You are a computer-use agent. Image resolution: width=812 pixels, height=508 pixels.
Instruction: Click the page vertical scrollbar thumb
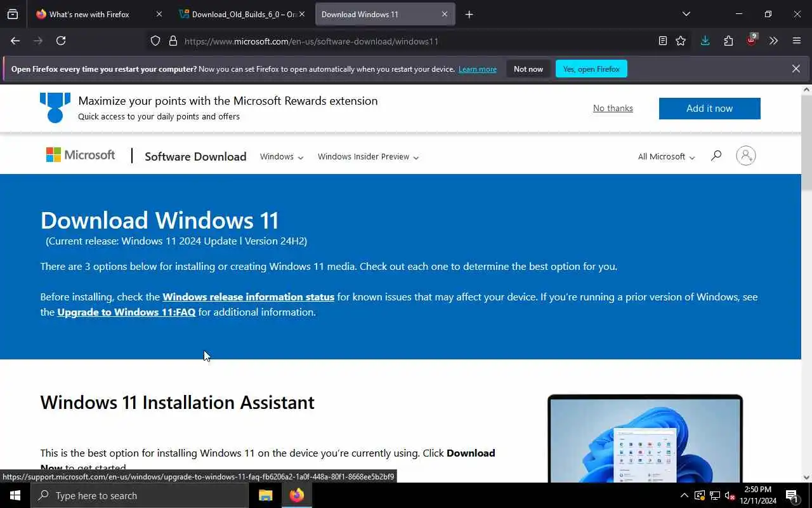click(806, 143)
